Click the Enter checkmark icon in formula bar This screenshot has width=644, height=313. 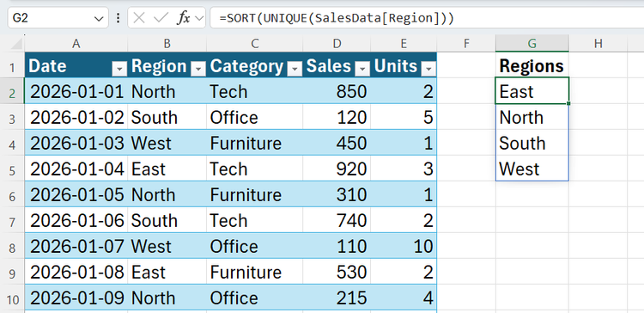click(161, 18)
